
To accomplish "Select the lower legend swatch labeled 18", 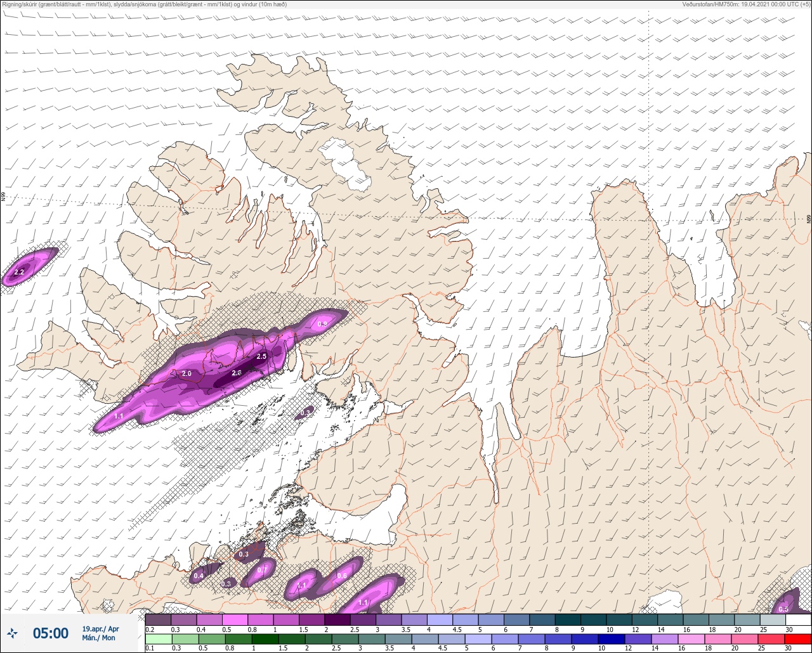I will pos(718,639).
